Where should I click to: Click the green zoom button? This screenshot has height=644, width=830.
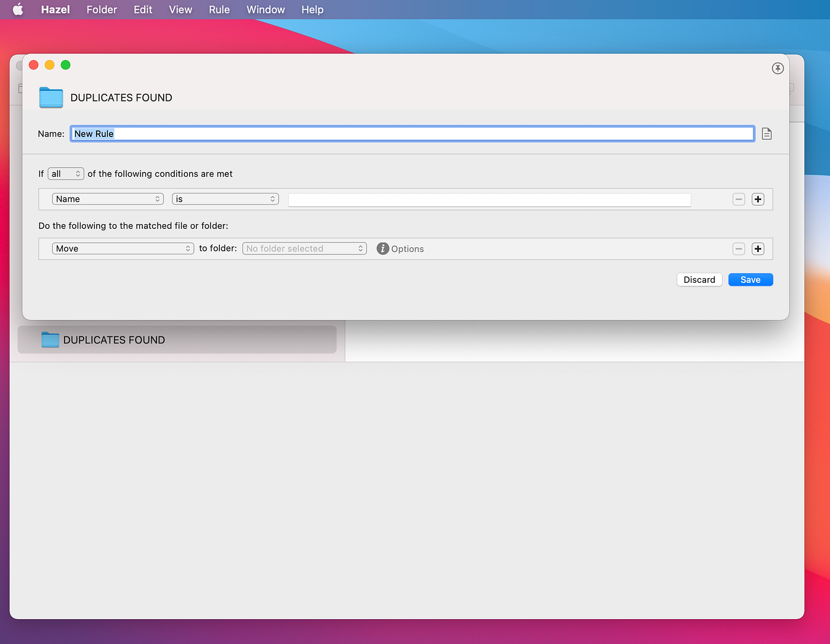[66, 65]
